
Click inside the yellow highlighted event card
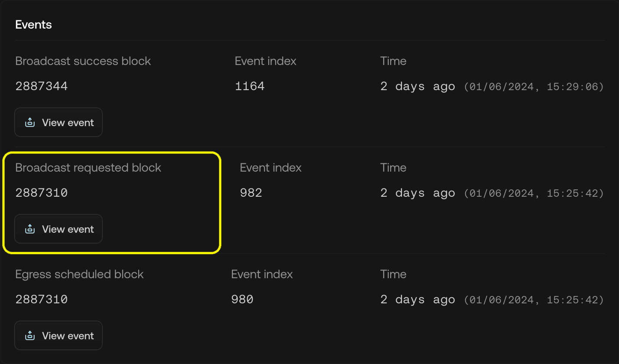[112, 202]
